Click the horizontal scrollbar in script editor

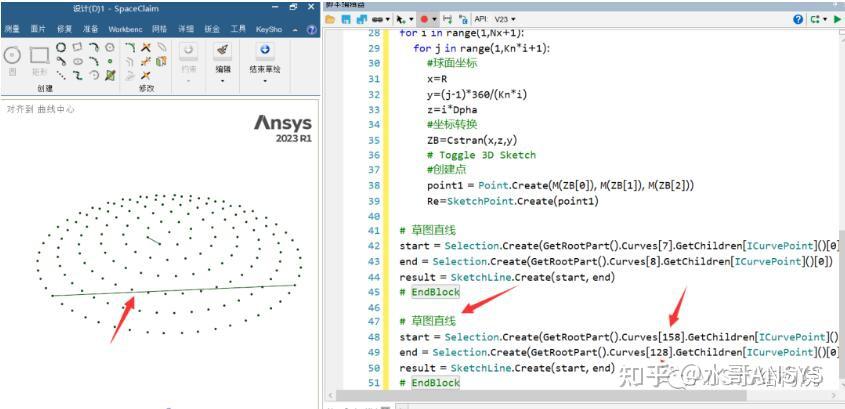pos(542,396)
